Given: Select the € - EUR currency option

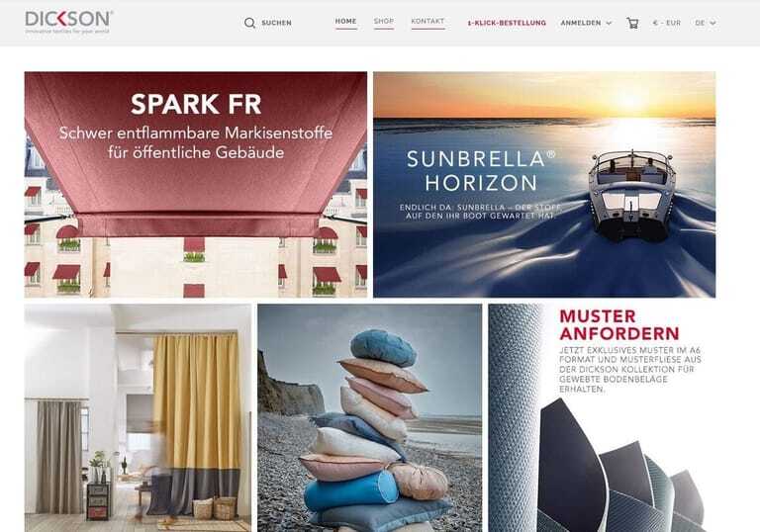Looking at the screenshot, I should 667,23.
